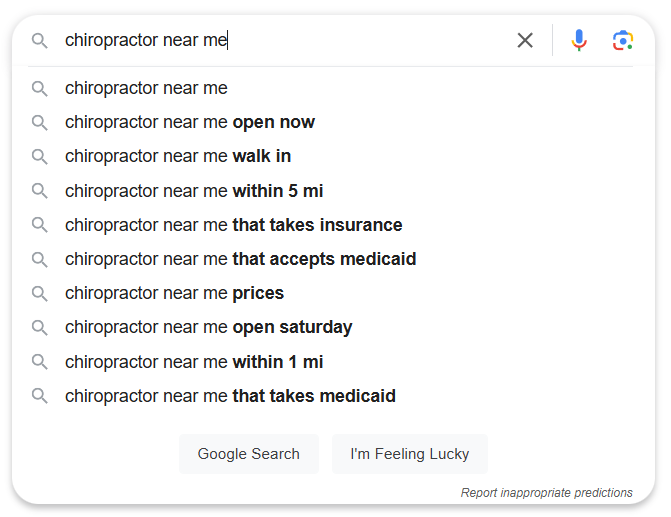Select suggestion "within 5 mi"

(x=330, y=191)
